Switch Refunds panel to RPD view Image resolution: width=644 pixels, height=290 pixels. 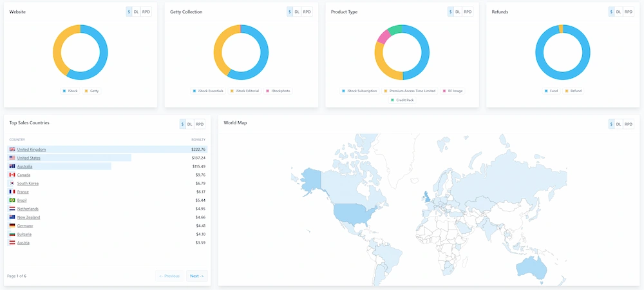point(629,12)
